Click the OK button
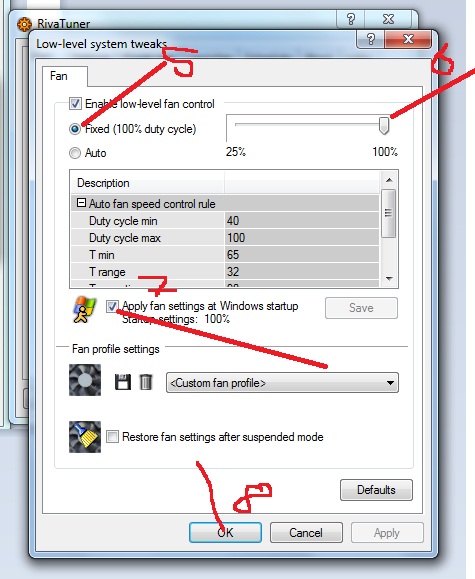The height and width of the screenshot is (579, 475). coord(225,532)
